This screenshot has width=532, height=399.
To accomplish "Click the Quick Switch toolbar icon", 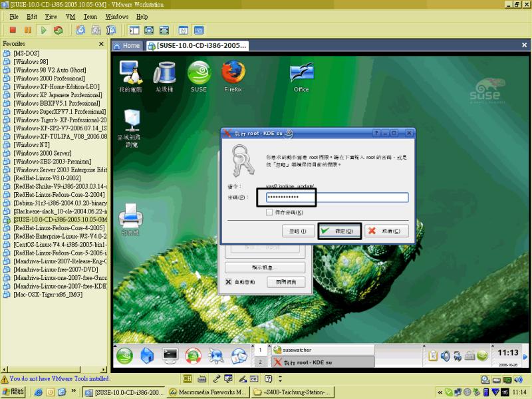I will (164, 30).
